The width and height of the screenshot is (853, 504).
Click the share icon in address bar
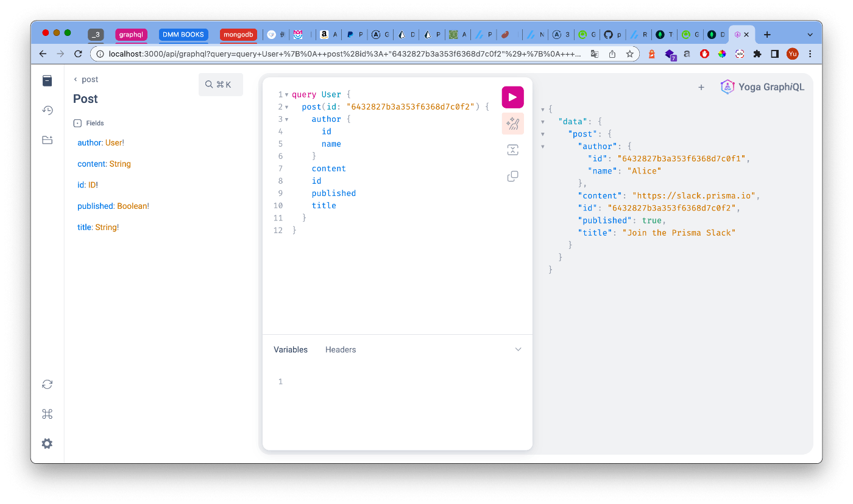click(612, 54)
